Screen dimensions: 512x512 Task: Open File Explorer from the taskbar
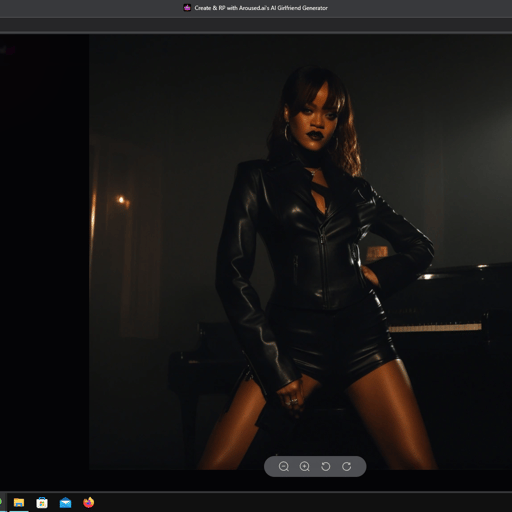coord(19,502)
